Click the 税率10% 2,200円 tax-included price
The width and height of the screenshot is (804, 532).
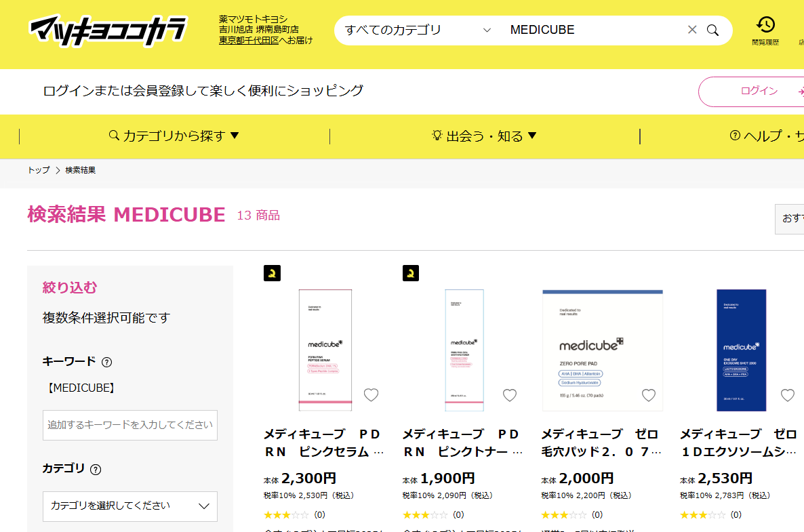(586, 495)
